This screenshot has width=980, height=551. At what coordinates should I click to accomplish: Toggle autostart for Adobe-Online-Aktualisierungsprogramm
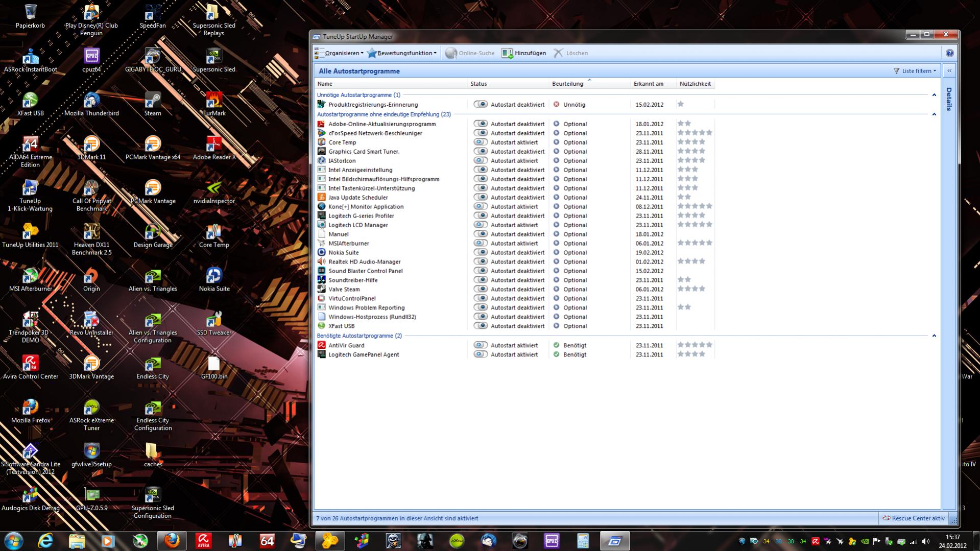click(x=480, y=124)
